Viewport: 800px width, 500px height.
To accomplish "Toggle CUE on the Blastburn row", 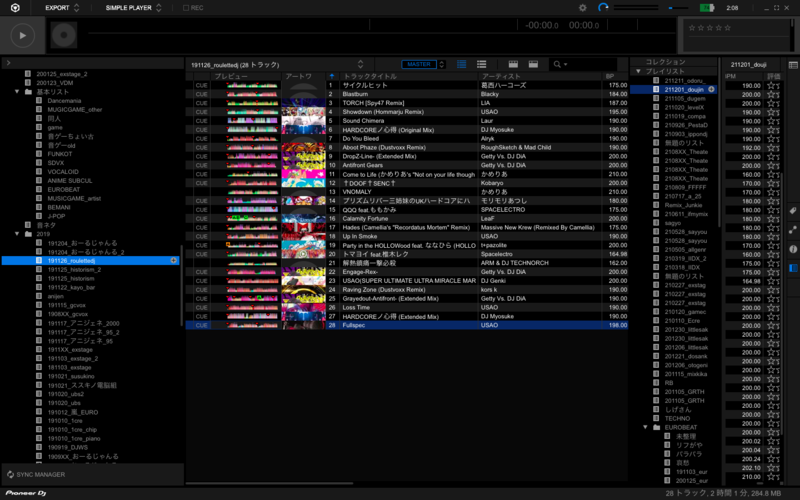I will pos(202,94).
